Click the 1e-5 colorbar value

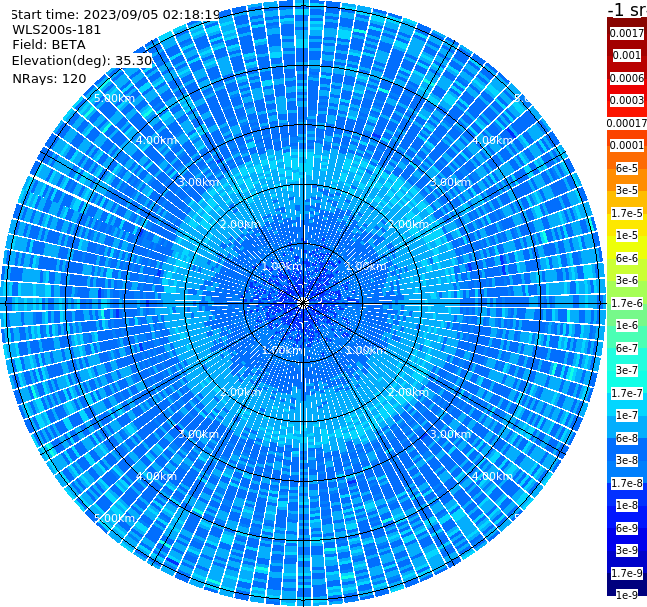627,235
